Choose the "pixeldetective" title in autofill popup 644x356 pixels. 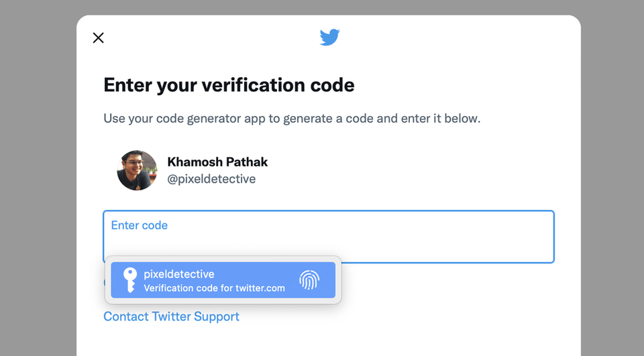(x=179, y=274)
